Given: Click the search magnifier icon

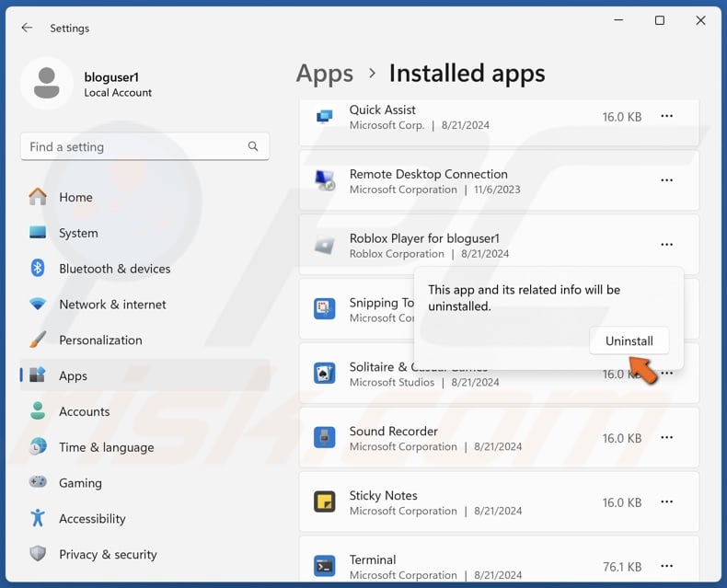Looking at the screenshot, I should (253, 146).
